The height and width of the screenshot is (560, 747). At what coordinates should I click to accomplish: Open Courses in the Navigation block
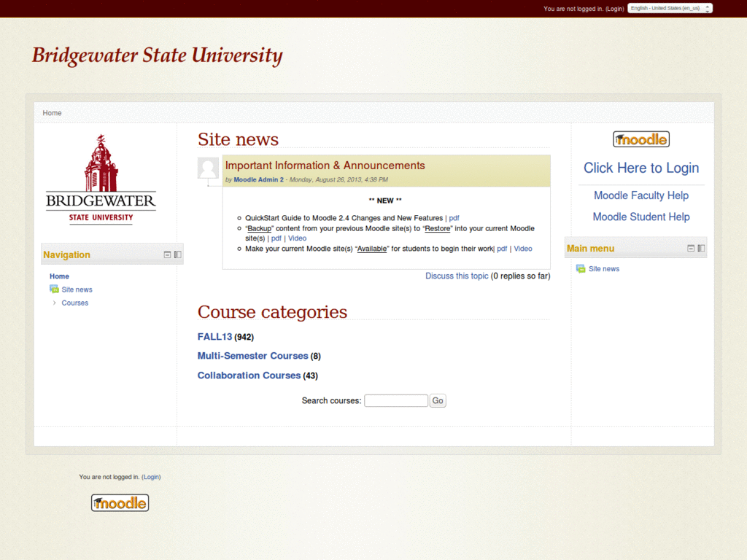pyautogui.click(x=75, y=303)
